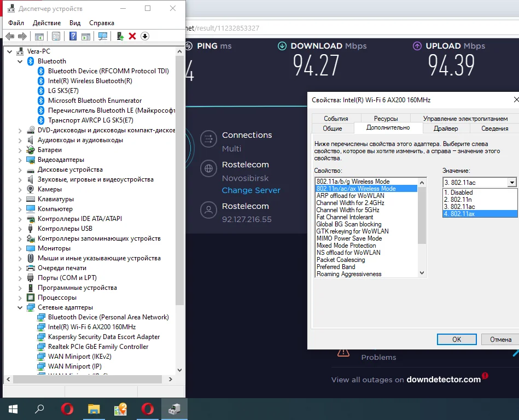Screen dimensions: 519x420
Task: Select Kaspersky Security Data Escort Adapter
Action: [104, 337]
